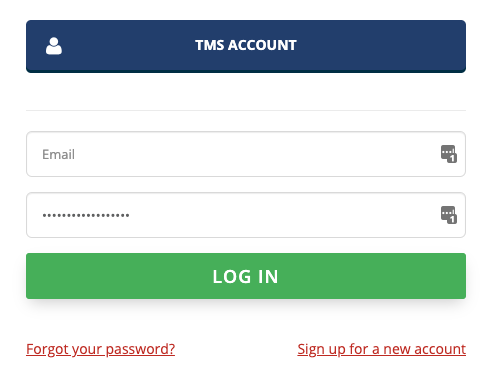The height and width of the screenshot is (386, 491).
Task: Open password manager icon in Email field
Action: click(x=449, y=154)
